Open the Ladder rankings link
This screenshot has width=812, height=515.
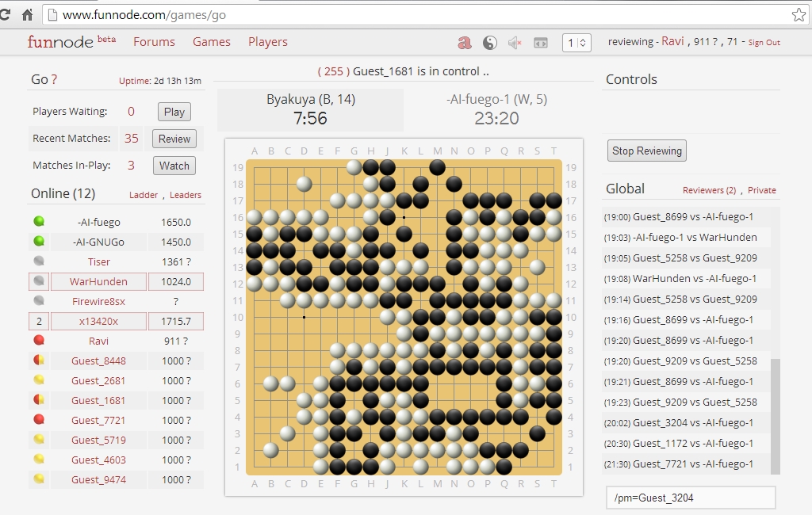click(144, 194)
